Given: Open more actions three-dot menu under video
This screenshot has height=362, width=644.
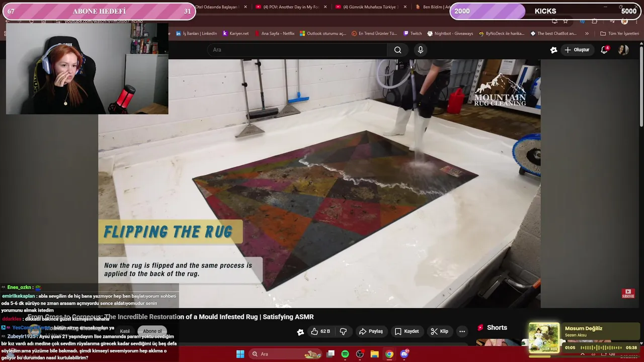Looking at the screenshot, I should [462, 331].
